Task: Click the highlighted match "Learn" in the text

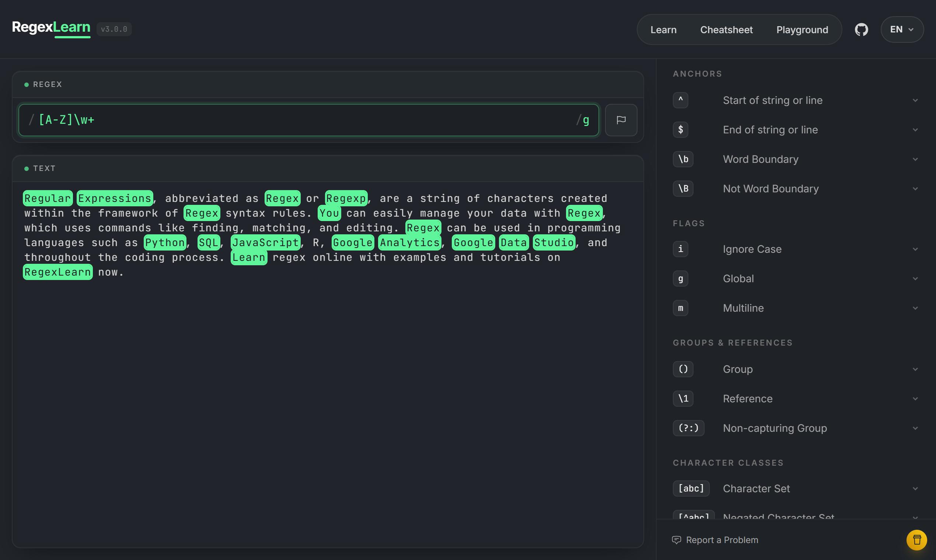Action: pyautogui.click(x=249, y=257)
